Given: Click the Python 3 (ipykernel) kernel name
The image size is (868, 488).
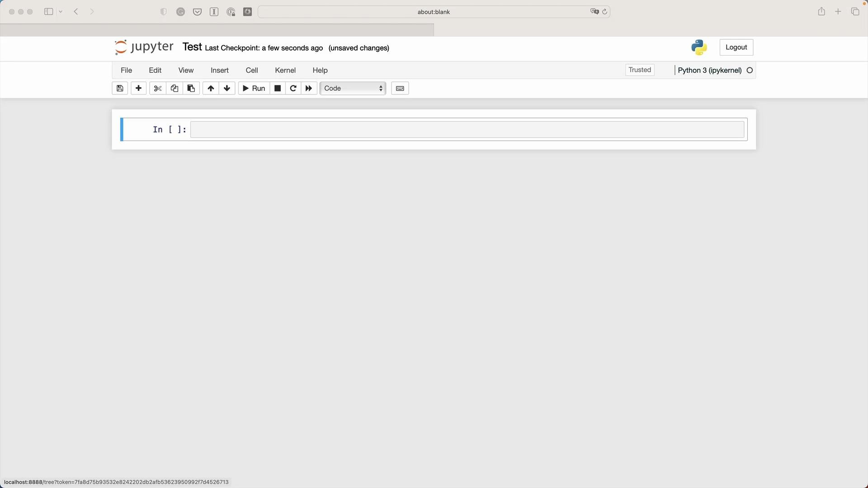Looking at the screenshot, I should (x=710, y=70).
